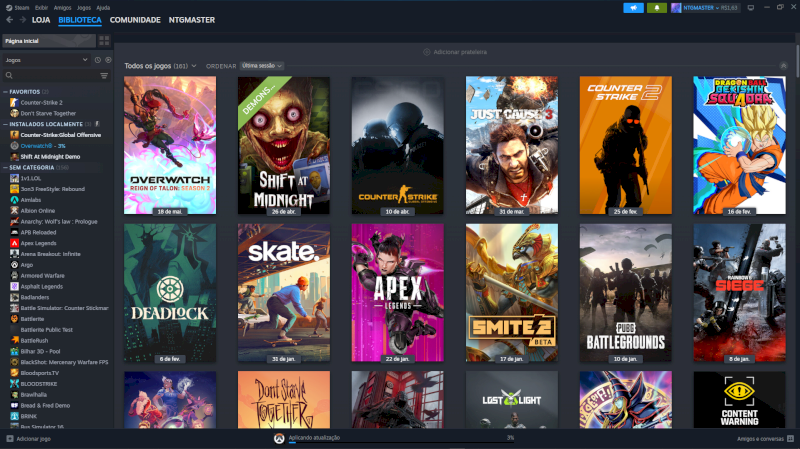Click the collapse shelf arrow icon

783,66
